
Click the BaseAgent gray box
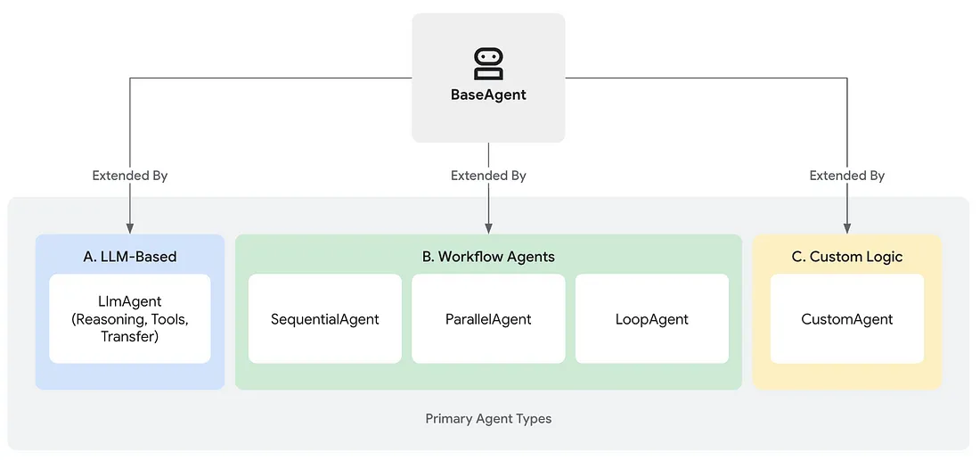click(x=488, y=78)
